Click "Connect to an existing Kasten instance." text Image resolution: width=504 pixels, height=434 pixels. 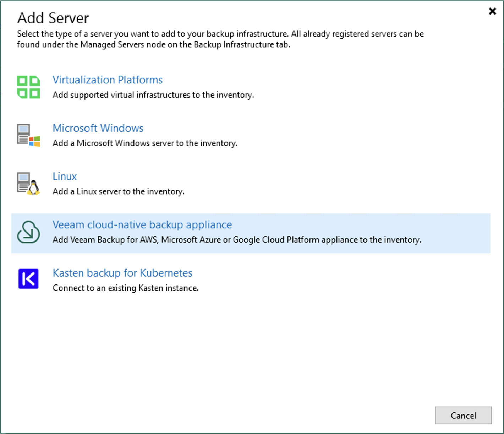click(126, 288)
